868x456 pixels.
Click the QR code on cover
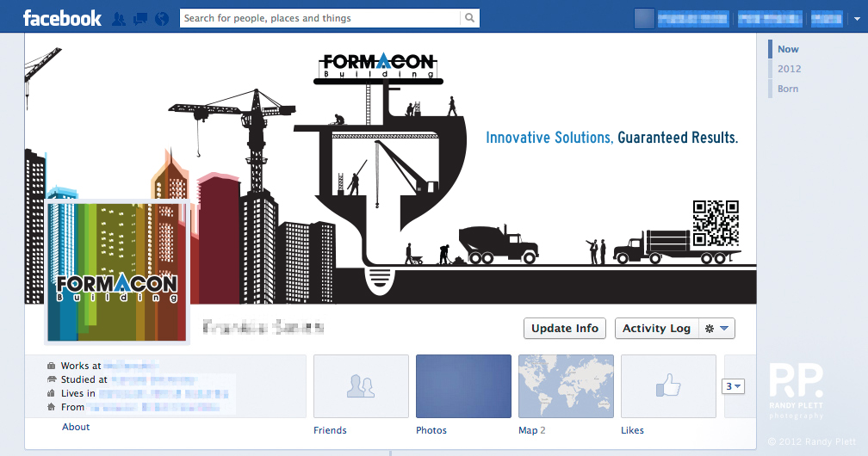point(716,223)
